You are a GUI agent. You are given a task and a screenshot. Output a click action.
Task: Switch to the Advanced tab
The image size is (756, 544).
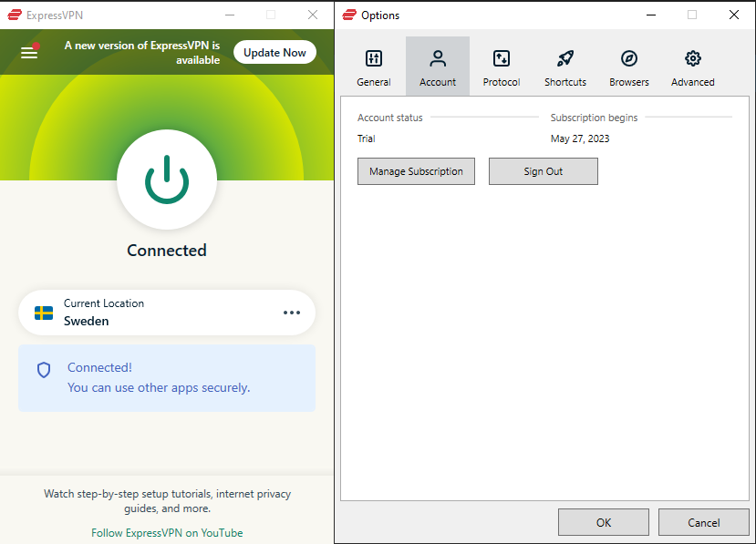(693, 67)
